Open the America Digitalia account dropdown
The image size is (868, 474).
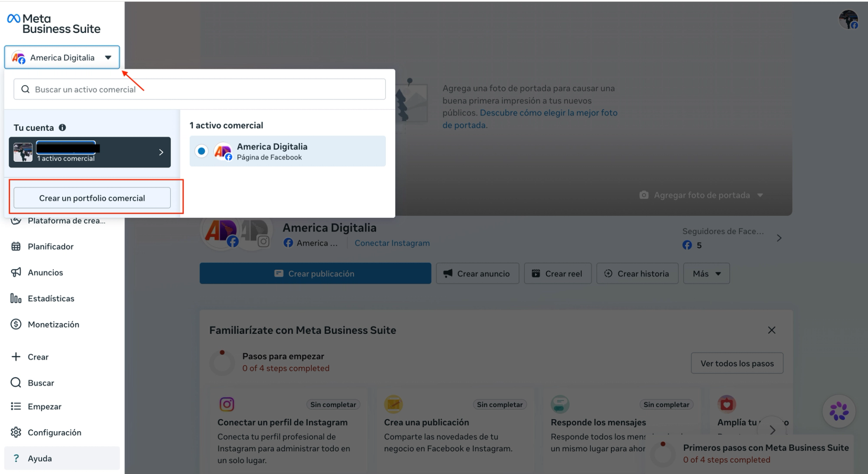tap(62, 57)
